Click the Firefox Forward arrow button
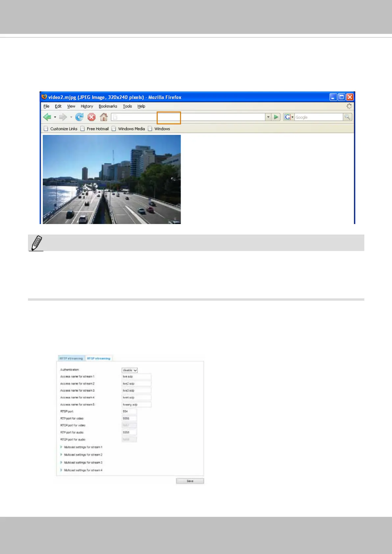This screenshot has height=554, width=392. 63,117
